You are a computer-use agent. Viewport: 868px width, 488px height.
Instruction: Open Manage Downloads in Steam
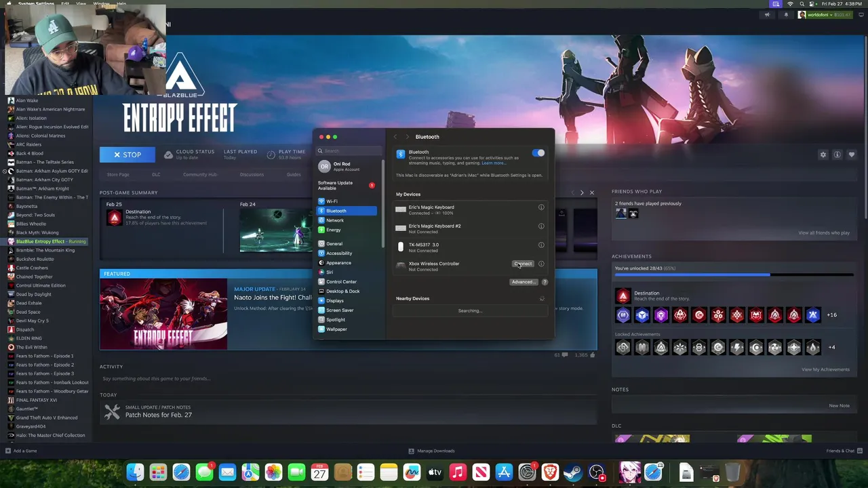click(431, 451)
